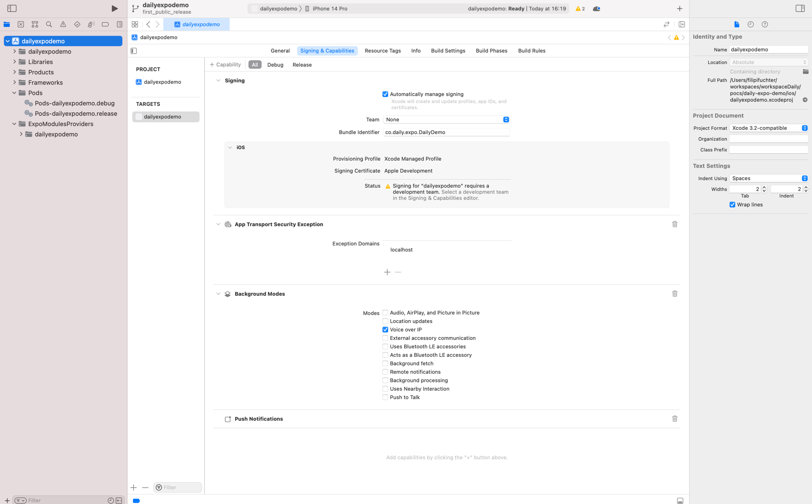Uncheck Voice over IP mode
This screenshot has height=504, width=812.
point(385,330)
